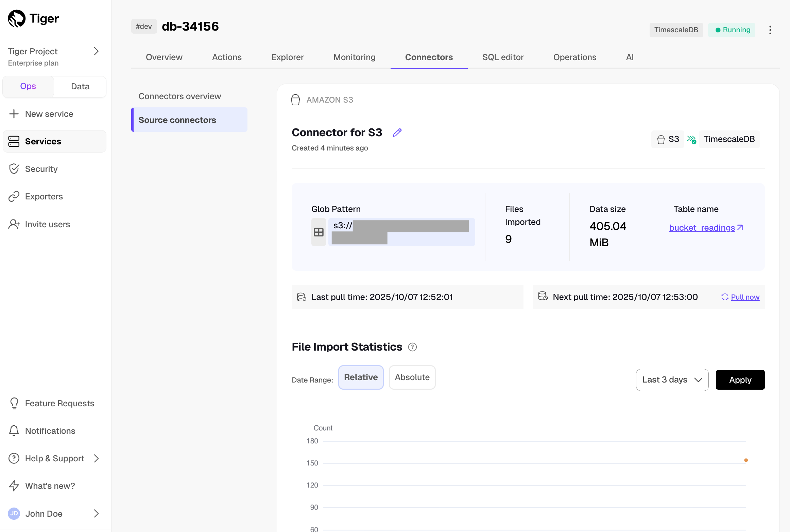Open the Last 3 days dropdown
Image resolution: width=790 pixels, height=532 pixels.
pyautogui.click(x=672, y=380)
